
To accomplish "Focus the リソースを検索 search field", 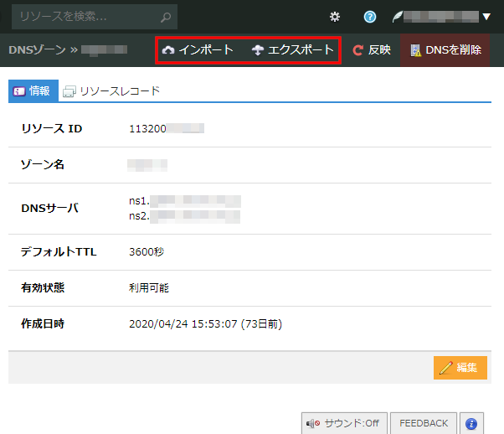I will point(84,16).
